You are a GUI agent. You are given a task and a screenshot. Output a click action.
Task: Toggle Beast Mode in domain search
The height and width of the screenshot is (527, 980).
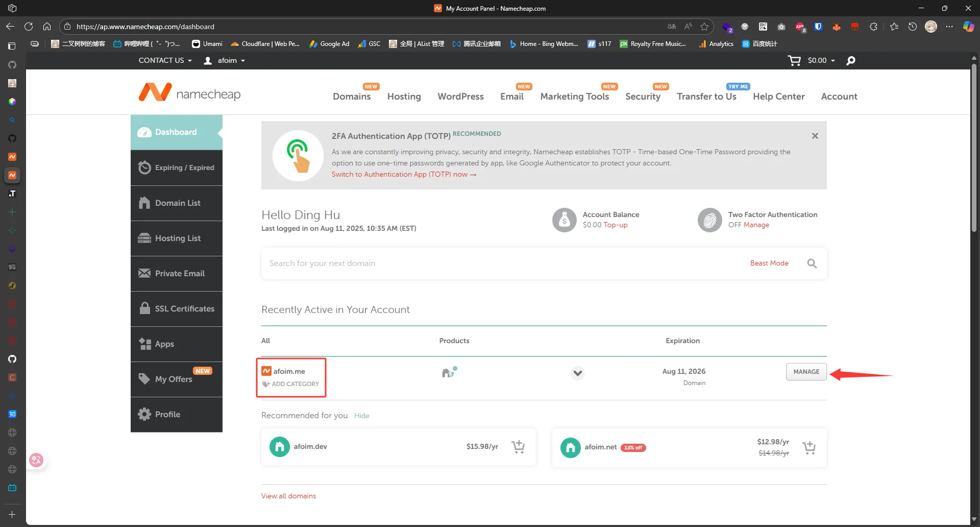pos(769,263)
